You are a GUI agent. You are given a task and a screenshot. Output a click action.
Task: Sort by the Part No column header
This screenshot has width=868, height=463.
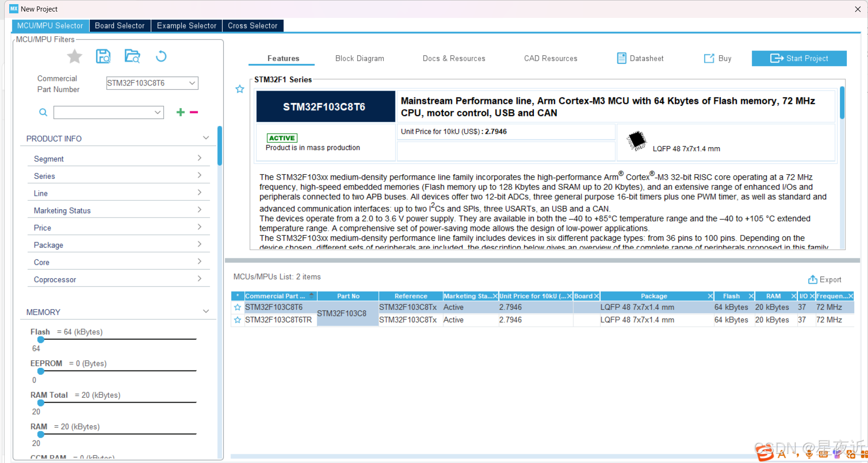tap(348, 296)
